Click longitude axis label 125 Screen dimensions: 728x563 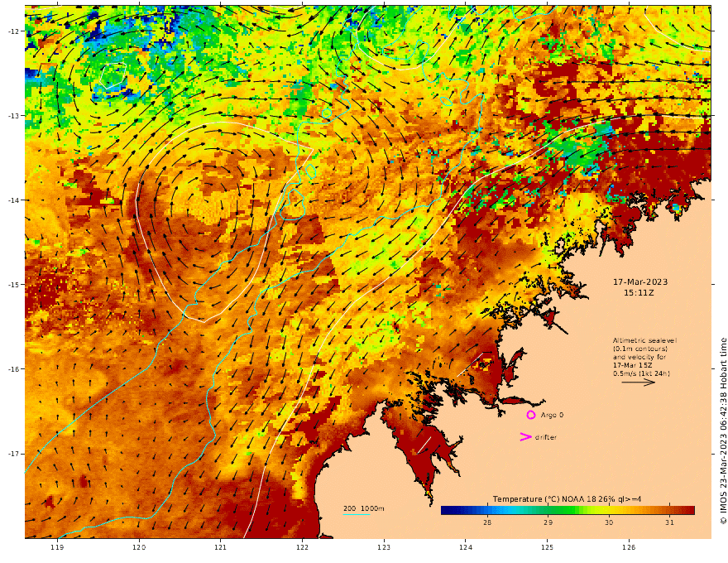tap(548, 547)
